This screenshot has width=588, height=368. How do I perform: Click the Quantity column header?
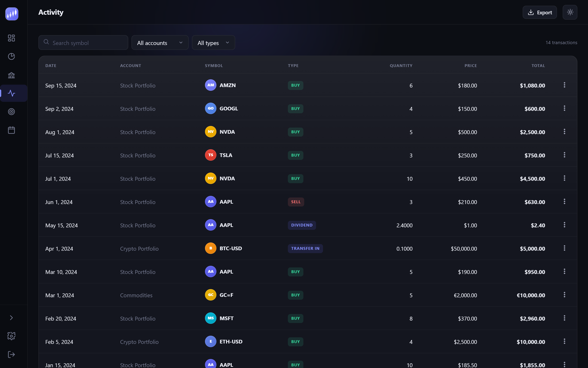[401, 66]
